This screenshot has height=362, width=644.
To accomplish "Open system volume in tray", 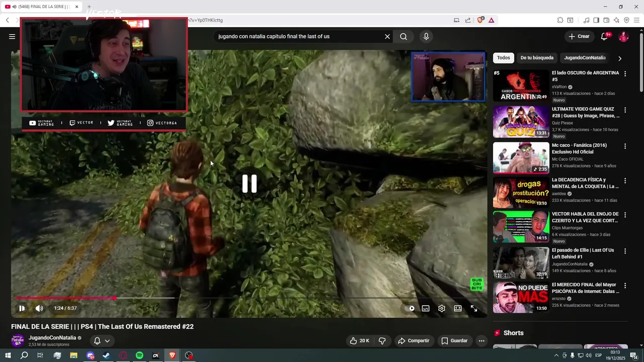I will click(x=588, y=355).
